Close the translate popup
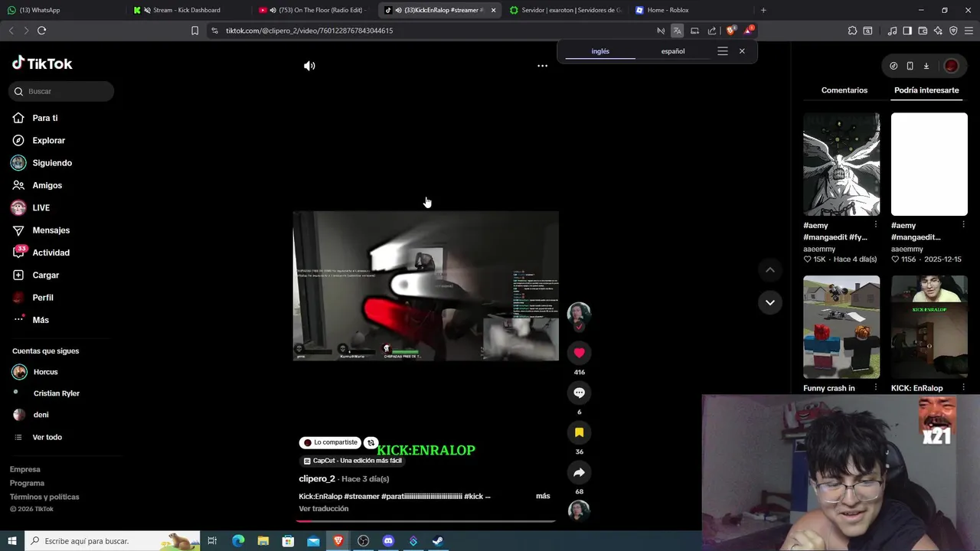The width and height of the screenshot is (980, 551). pos(742,51)
